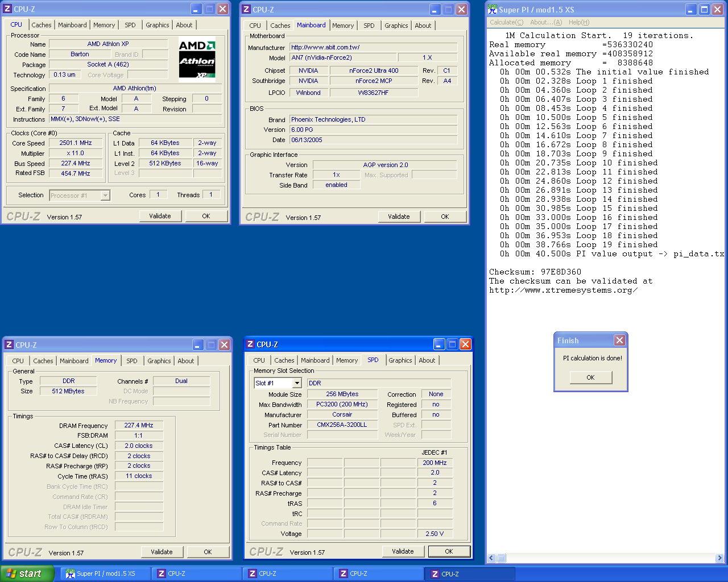Click the http://www.xtremesystems.org/ text line
The width and height of the screenshot is (728, 582).
coord(563,290)
